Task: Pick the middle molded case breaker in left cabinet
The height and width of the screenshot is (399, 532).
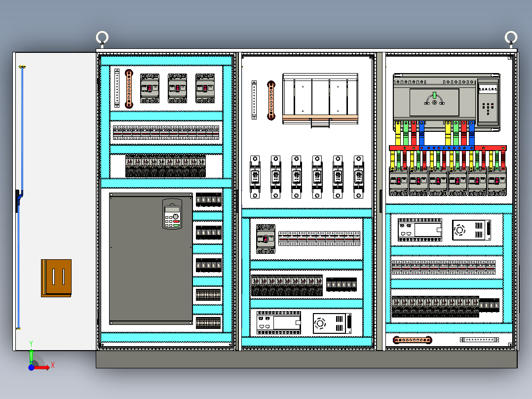Action: click(178, 88)
